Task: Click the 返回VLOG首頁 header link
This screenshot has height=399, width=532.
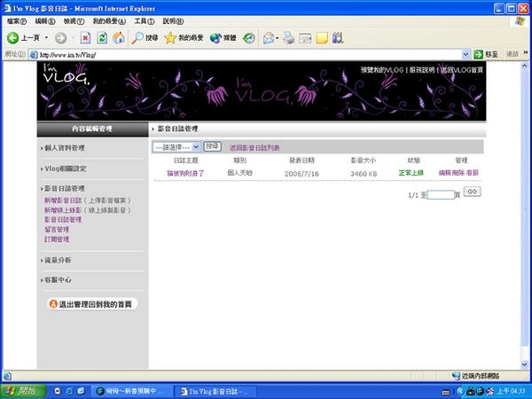Action: point(462,70)
